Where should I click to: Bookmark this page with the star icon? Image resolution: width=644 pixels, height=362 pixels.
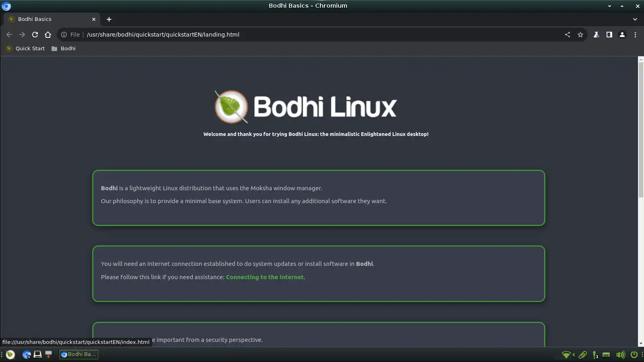[580, 35]
